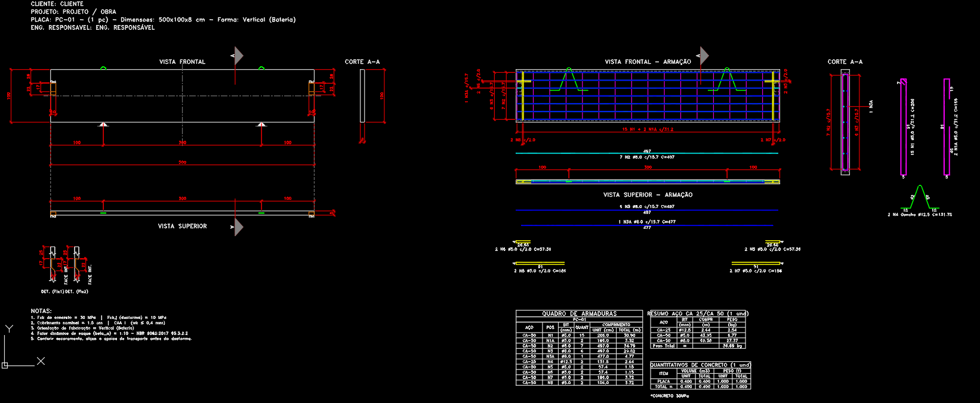Click the '30.90' total length cell
This screenshot has width=980, height=403.
[630, 335]
